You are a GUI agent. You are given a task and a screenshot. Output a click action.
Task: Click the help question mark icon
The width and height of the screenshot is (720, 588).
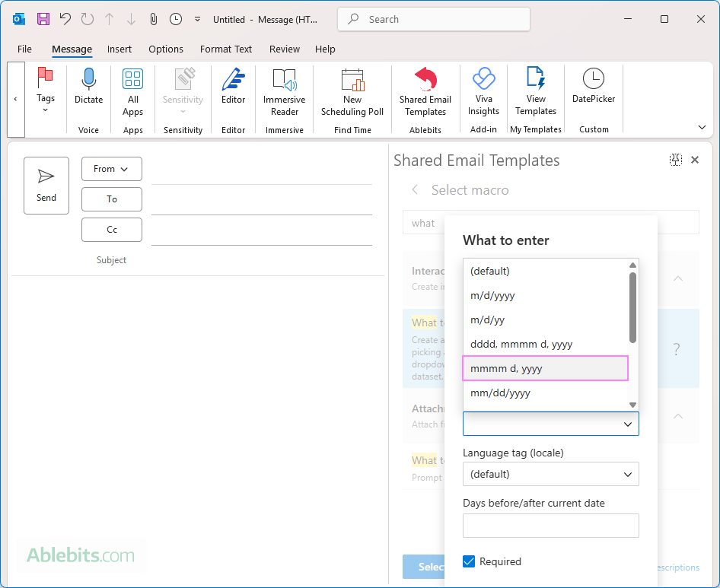[677, 349]
